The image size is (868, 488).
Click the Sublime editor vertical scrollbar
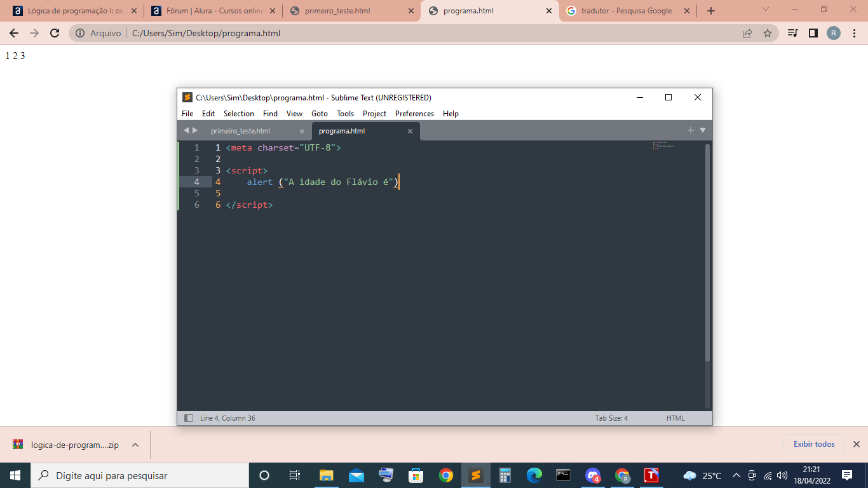[707, 253]
